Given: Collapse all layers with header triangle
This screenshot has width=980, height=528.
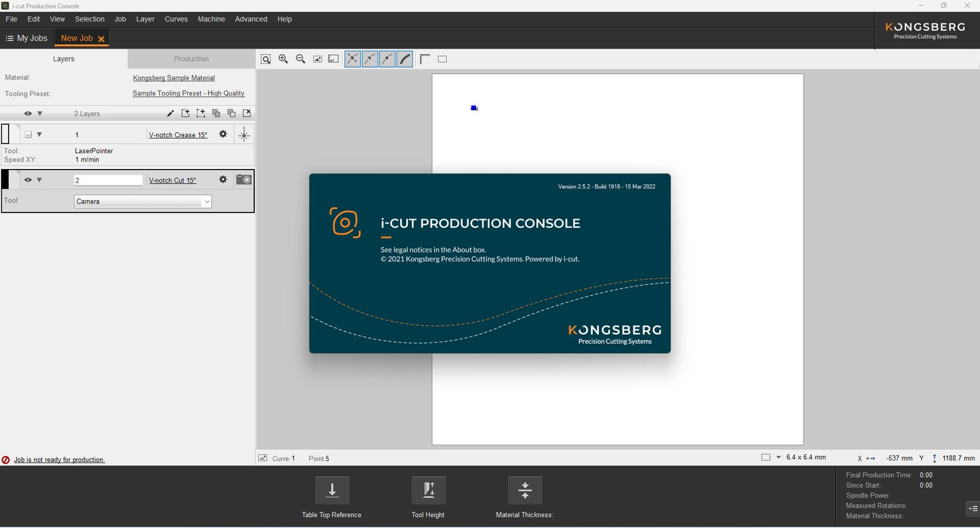Looking at the screenshot, I should coord(40,113).
